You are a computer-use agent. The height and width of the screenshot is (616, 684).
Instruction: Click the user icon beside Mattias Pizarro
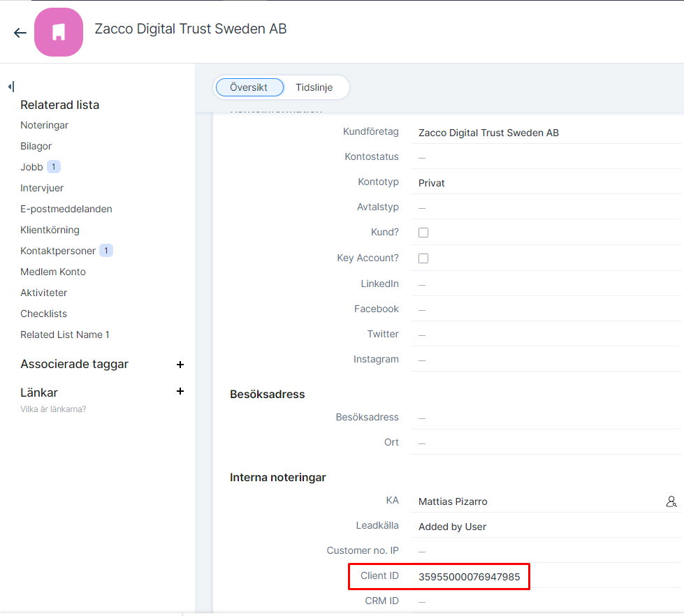click(671, 501)
